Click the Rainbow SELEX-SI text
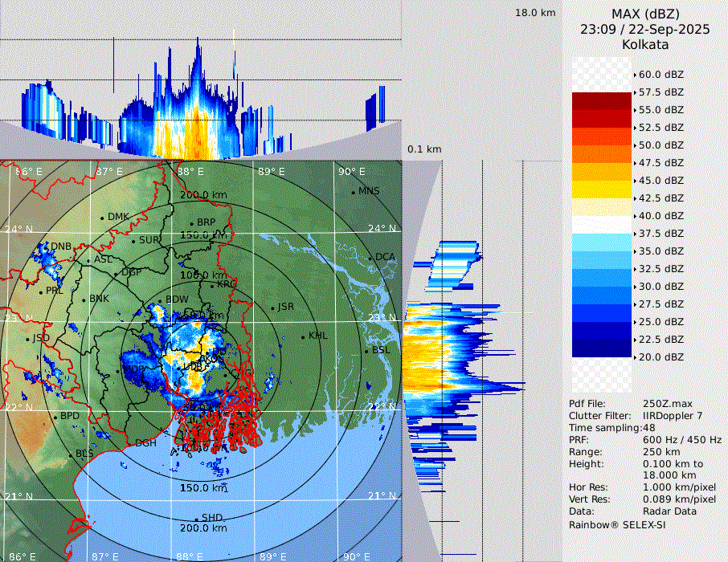This screenshot has width=728, height=562. click(617, 524)
